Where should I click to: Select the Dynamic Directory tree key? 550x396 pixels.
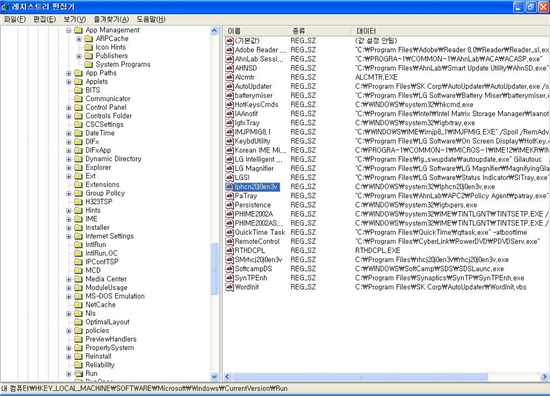[x=113, y=159]
